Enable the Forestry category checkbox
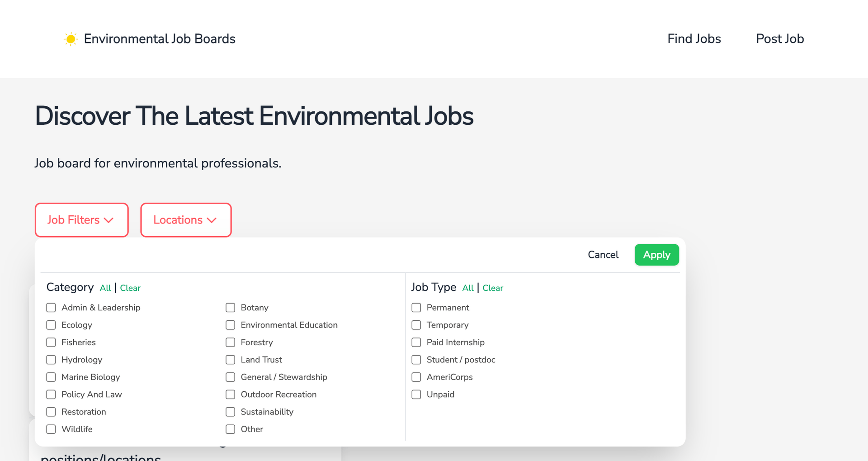Viewport: 868px width, 461px height. [x=231, y=342]
